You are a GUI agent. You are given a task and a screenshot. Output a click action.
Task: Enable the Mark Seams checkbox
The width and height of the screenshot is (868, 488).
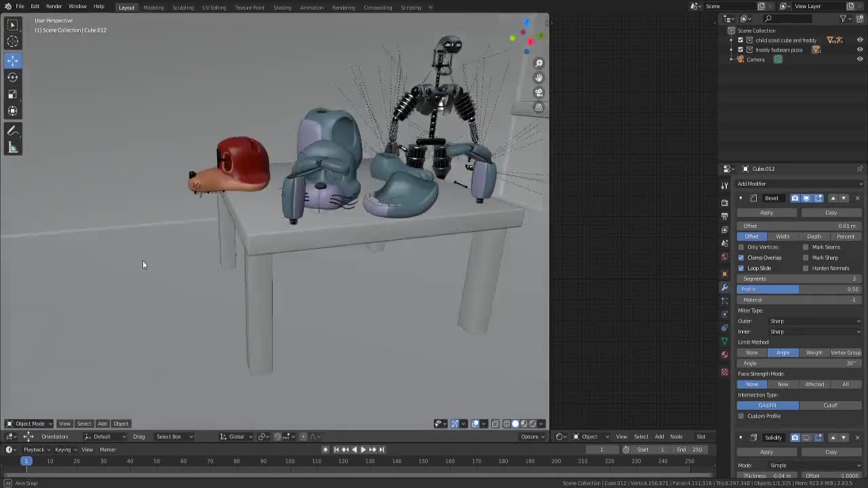806,247
